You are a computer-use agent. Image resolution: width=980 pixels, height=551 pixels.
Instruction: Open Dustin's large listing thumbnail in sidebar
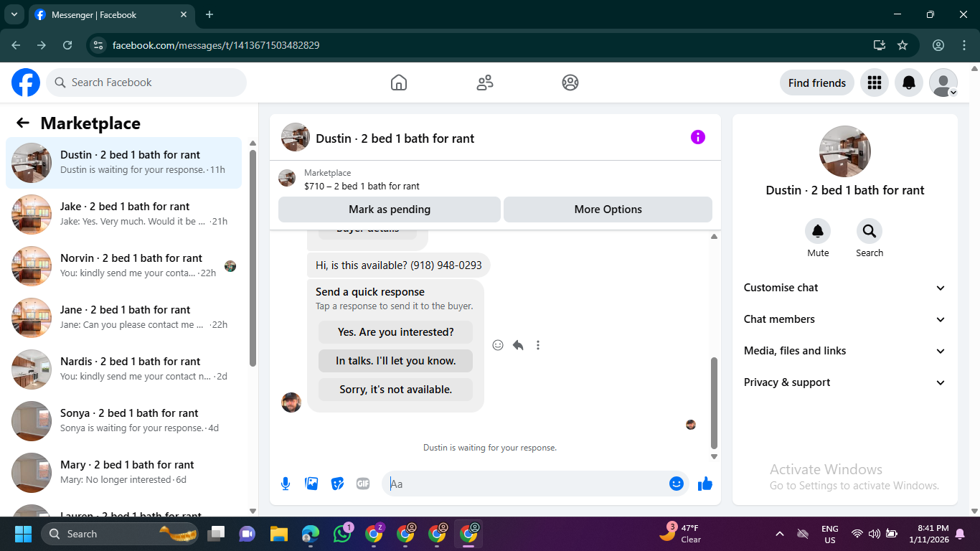[845, 151]
